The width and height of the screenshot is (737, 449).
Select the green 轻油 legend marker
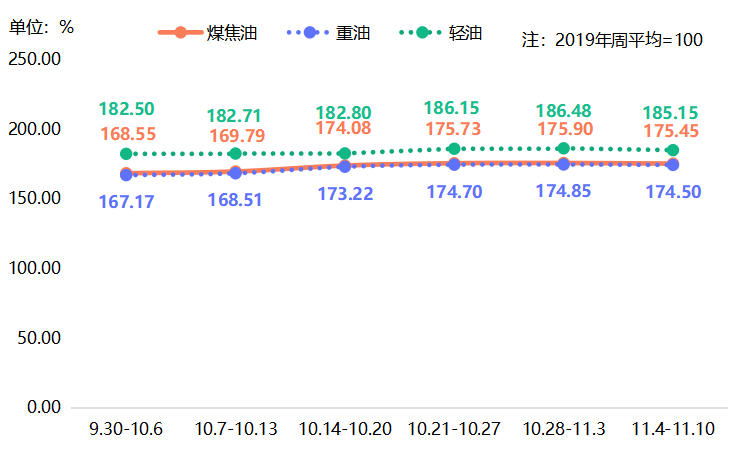click(x=422, y=33)
